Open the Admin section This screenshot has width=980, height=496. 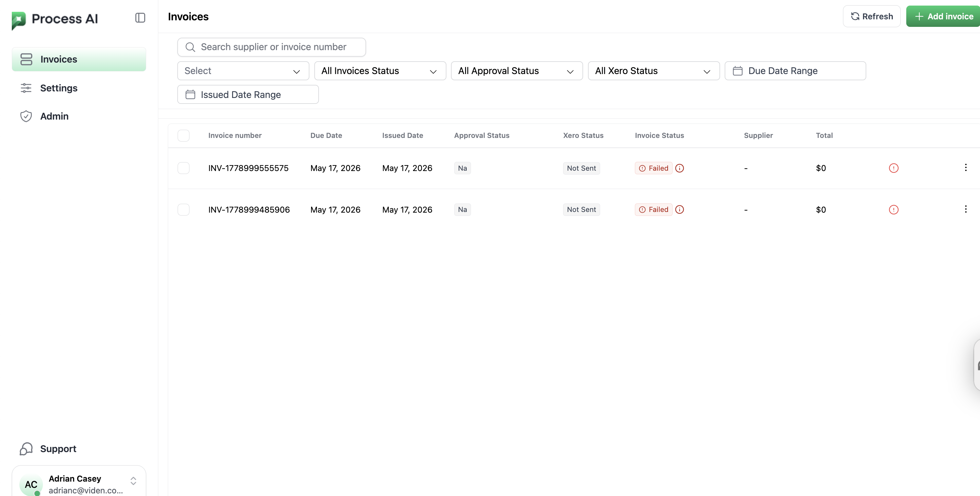[x=79, y=116]
